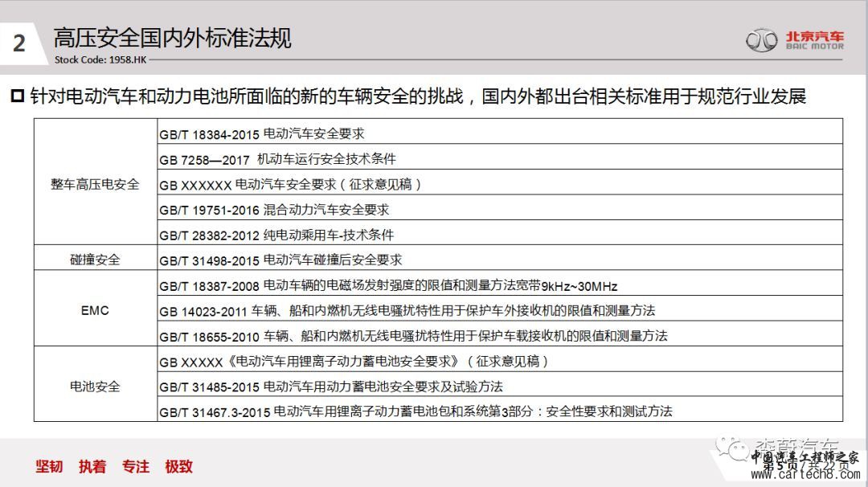Click the BAIC Motor logo emblem
The width and height of the screenshot is (868, 487).
click(762, 40)
